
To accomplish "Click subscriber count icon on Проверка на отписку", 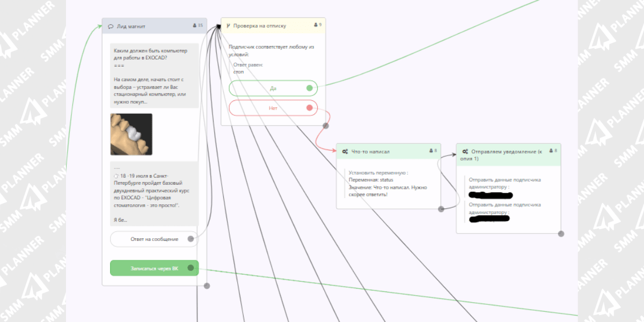I will click(x=315, y=25).
